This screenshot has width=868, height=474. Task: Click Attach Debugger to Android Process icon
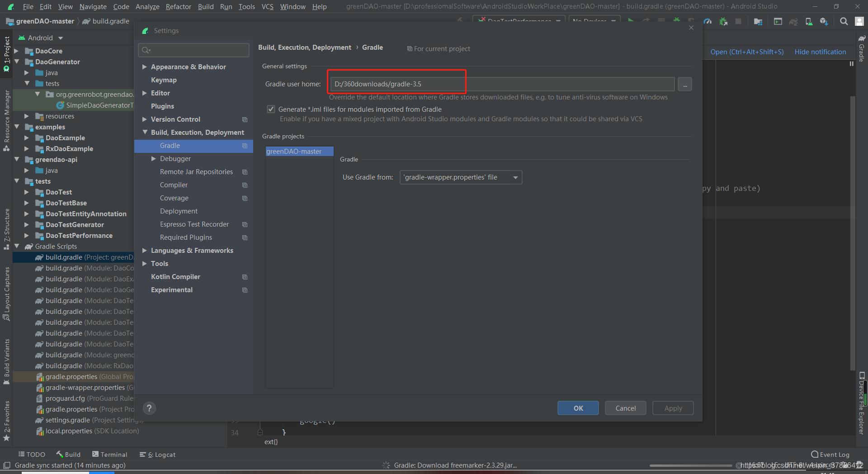pos(723,21)
